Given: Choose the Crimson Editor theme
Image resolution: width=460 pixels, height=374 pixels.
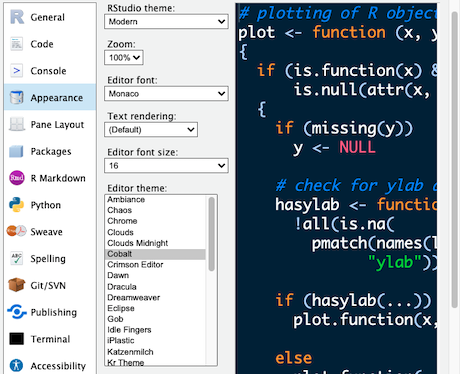Looking at the screenshot, I should click(x=155, y=265).
